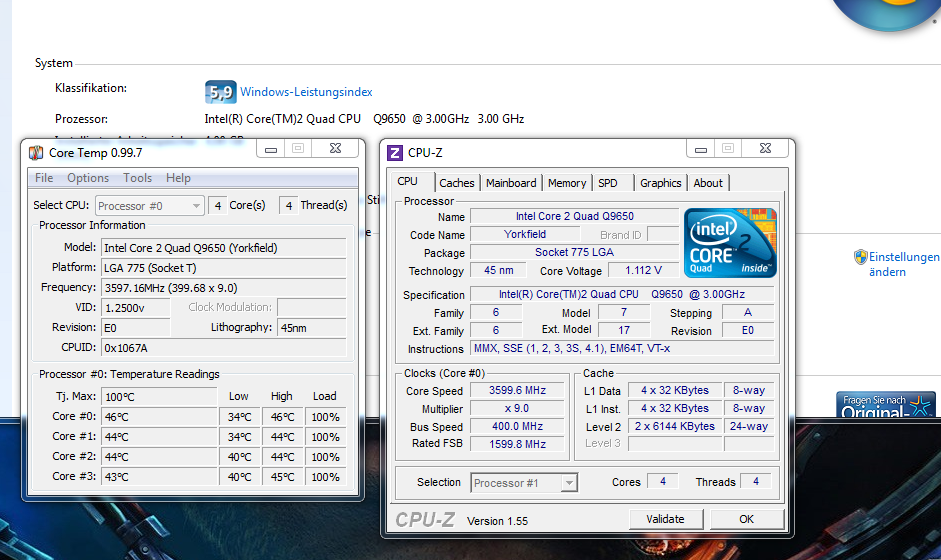941x560 pixels.
Task: Open the Fragen Sie nach Original badge
Action: 886,405
